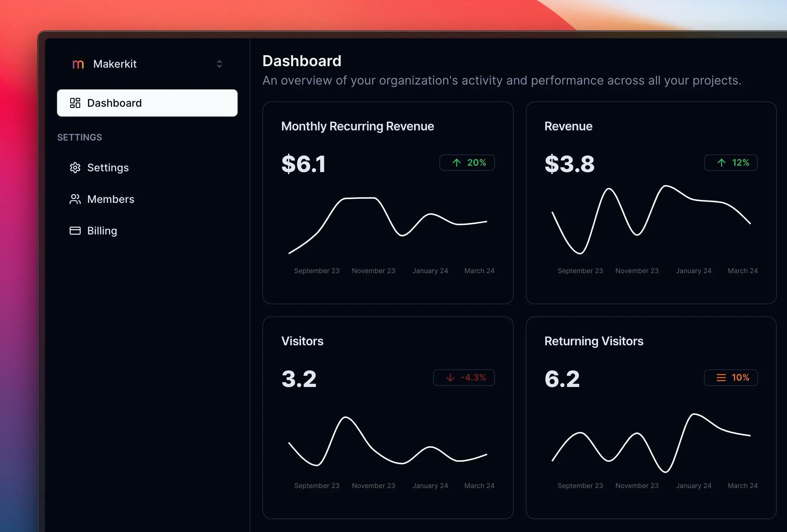787x532 pixels.
Task: Click the Visitors card title
Action: pos(302,341)
